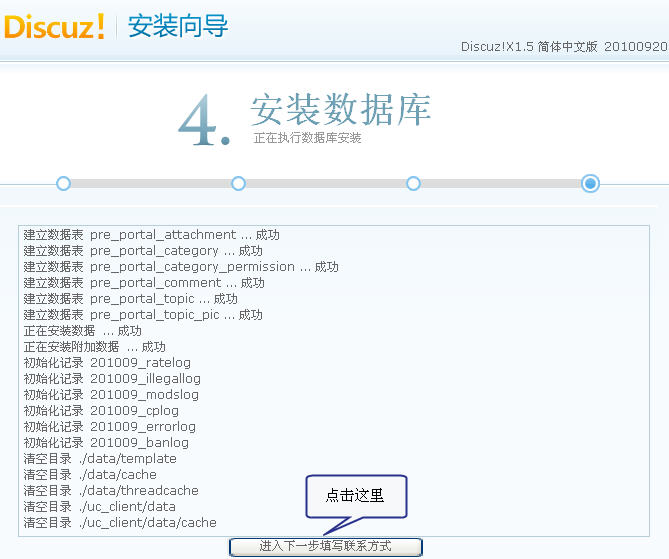Screen dimensions: 669x559
Task: Click the pre_portal_comment log line
Action: tap(144, 283)
